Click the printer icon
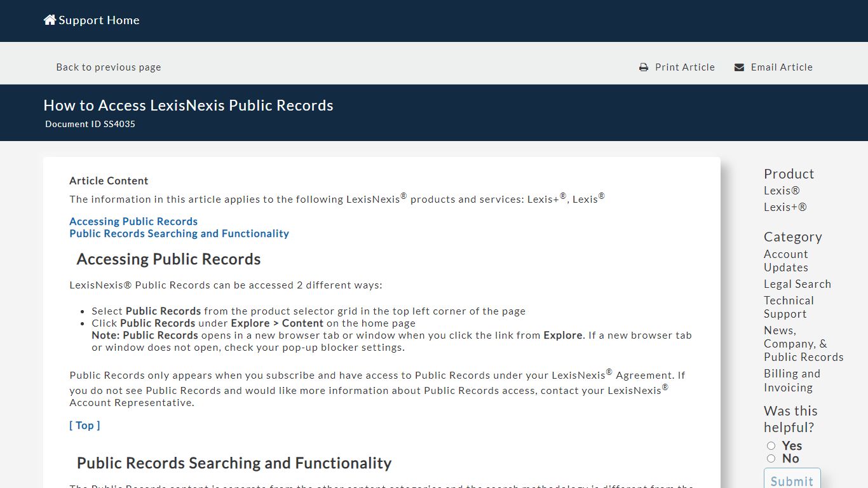The height and width of the screenshot is (488, 868). (x=644, y=67)
